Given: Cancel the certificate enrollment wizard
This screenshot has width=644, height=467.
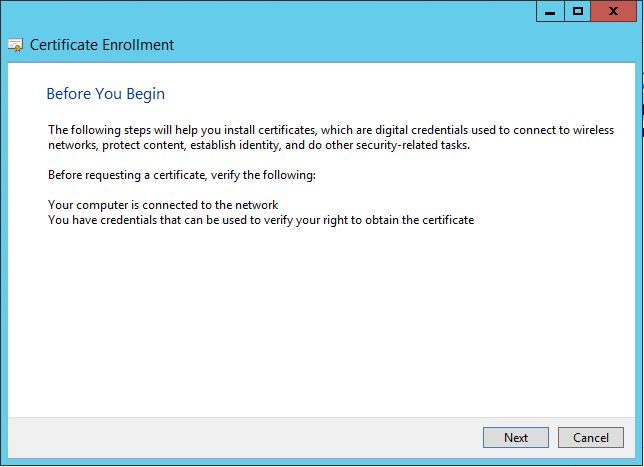Looking at the screenshot, I should pyautogui.click(x=591, y=437).
